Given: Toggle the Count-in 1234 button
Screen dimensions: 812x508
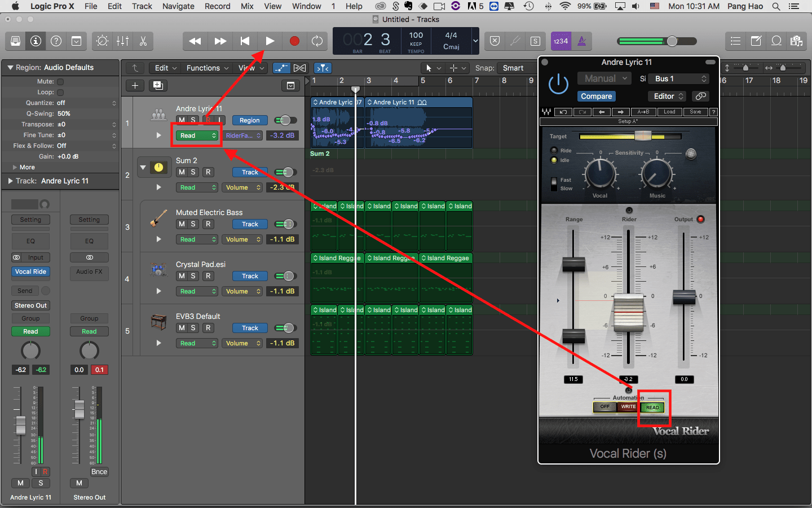Looking at the screenshot, I should [561, 41].
